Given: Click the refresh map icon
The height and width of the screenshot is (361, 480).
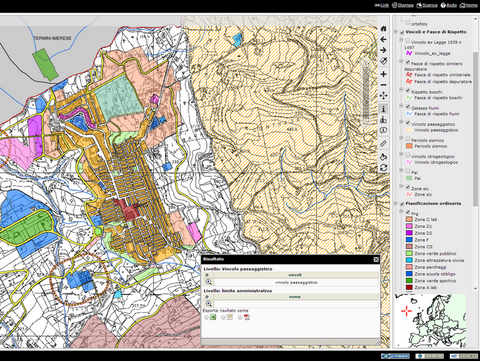Looking at the screenshot, I should [383, 168].
